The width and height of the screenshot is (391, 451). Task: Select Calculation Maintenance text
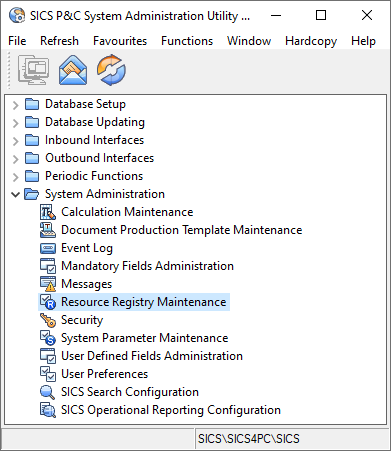click(x=127, y=212)
